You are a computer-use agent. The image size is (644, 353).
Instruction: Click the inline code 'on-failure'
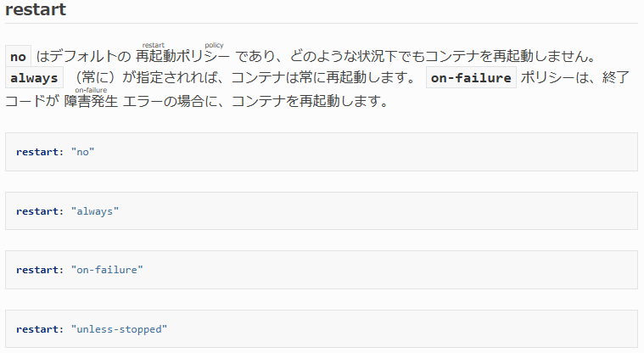pos(471,78)
